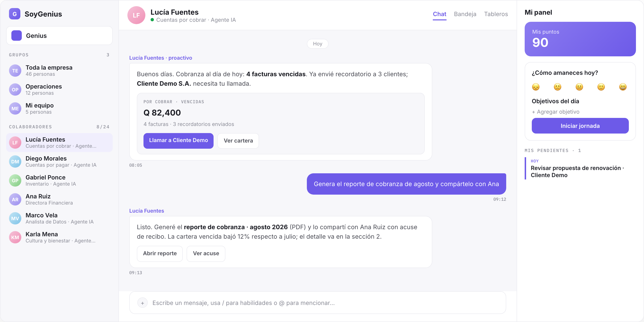
Task: Focus the Escribe un mensaje input field
Action: point(318,303)
